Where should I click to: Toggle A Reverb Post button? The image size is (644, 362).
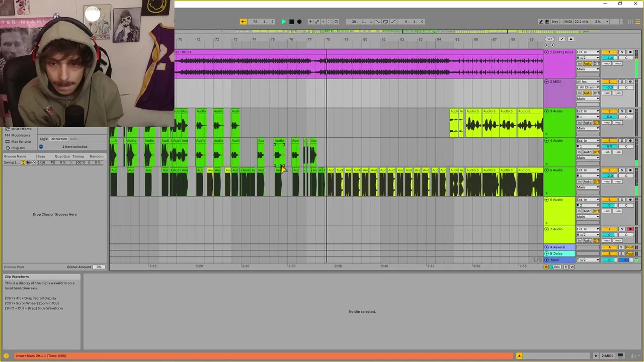click(629, 247)
